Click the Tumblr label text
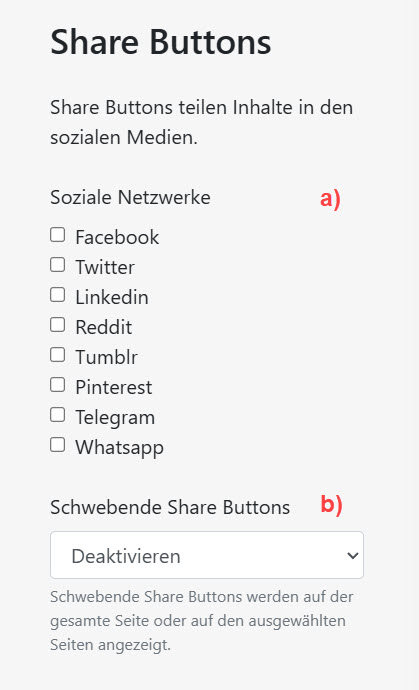Viewport: 419px width, 690px height. [x=107, y=357]
